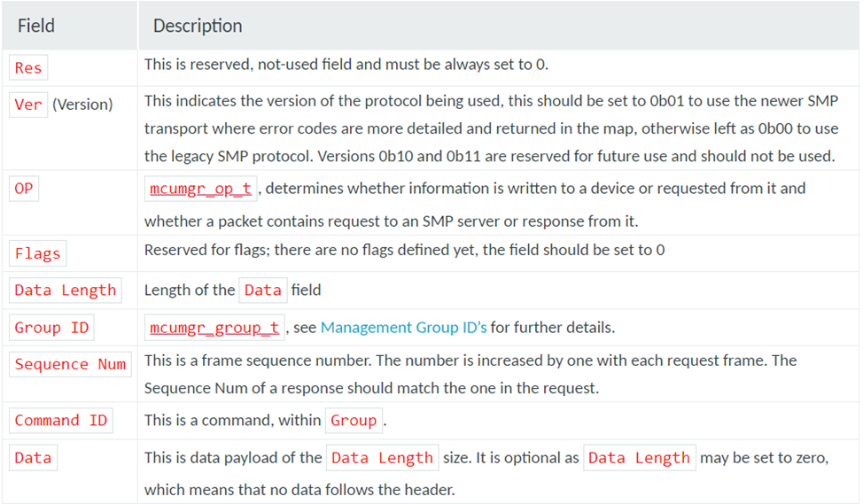Click the Ver field code label

click(28, 105)
